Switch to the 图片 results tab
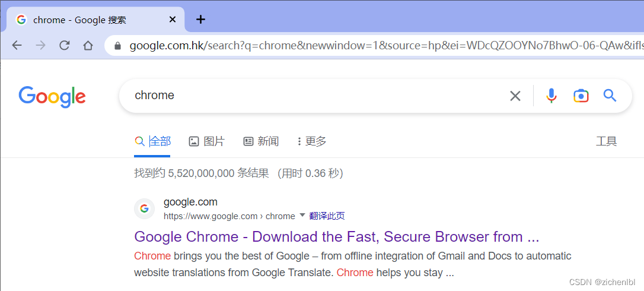Viewport: 644px width, 291px height. click(x=207, y=141)
